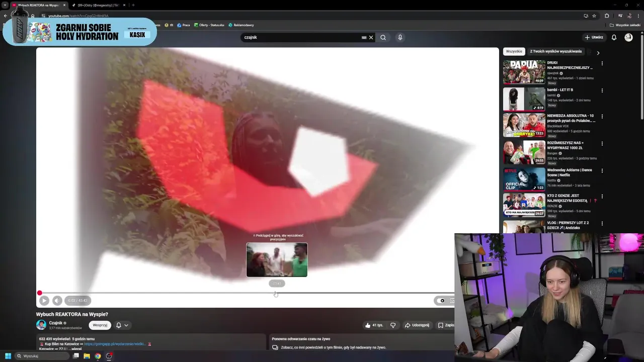Open the Utwórz create menu
The width and height of the screenshot is (644, 362).
pos(594,37)
